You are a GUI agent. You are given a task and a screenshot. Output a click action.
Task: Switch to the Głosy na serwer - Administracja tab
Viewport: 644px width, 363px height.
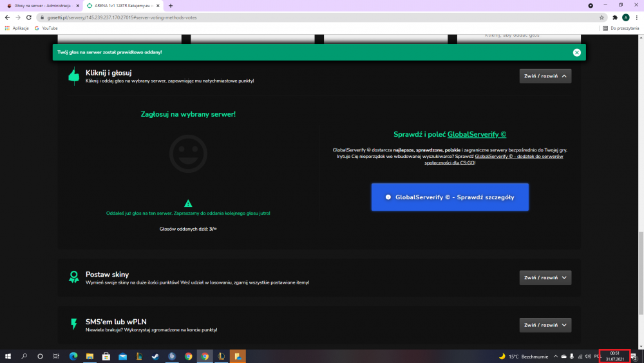point(41,6)
